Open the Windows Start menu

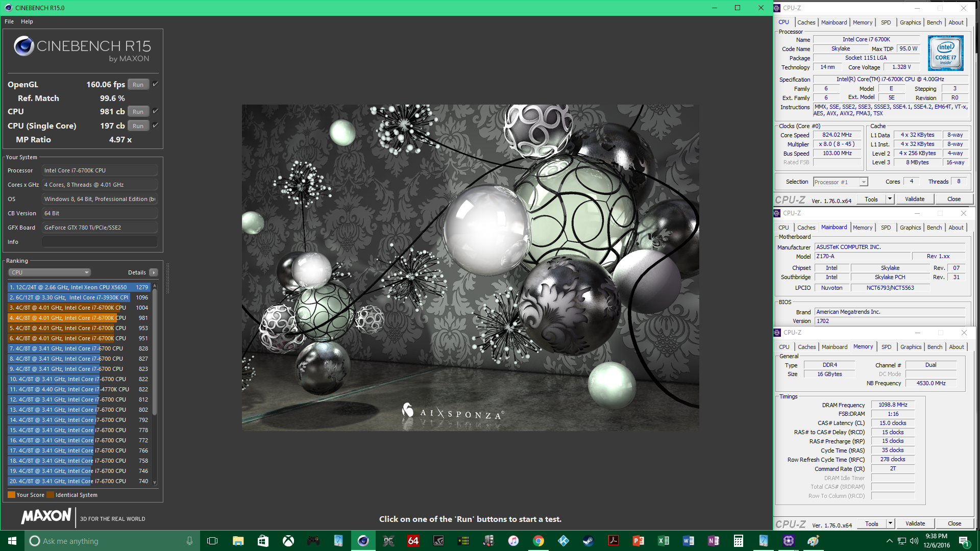pyautogui.click(x=12, y=541)
